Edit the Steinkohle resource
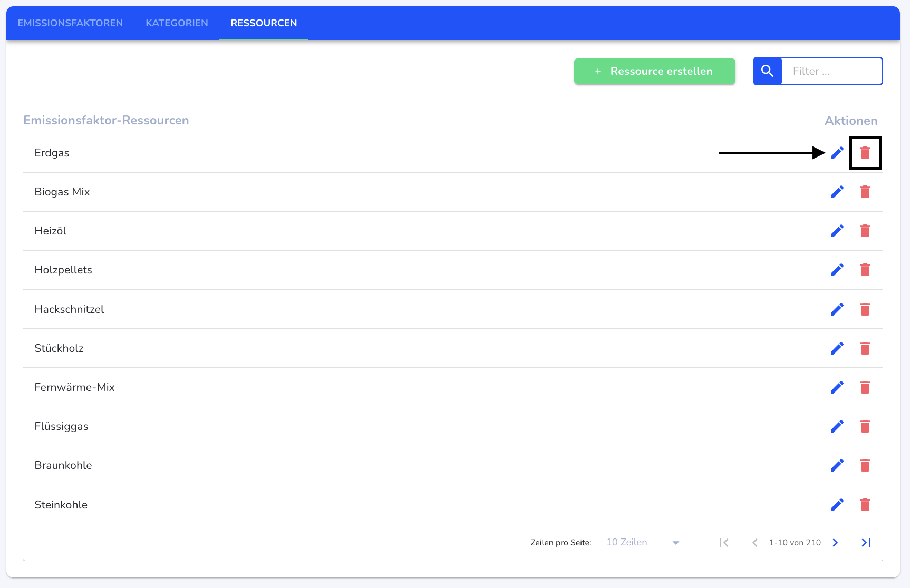This screenshot has width=910, height=588. pyautogui.click(x=837, y=505)
